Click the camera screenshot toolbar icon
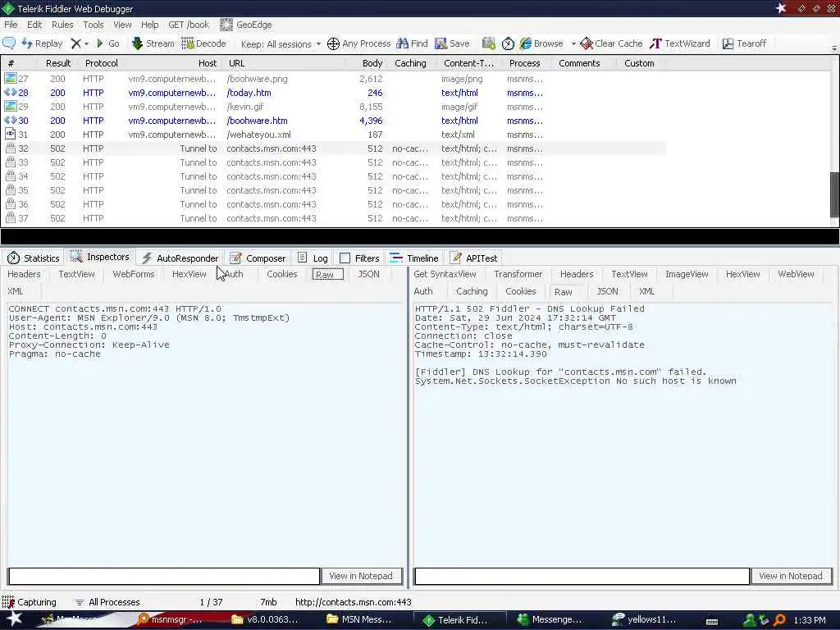Viewport: 840px width, 630px height. tap(489, 43)
